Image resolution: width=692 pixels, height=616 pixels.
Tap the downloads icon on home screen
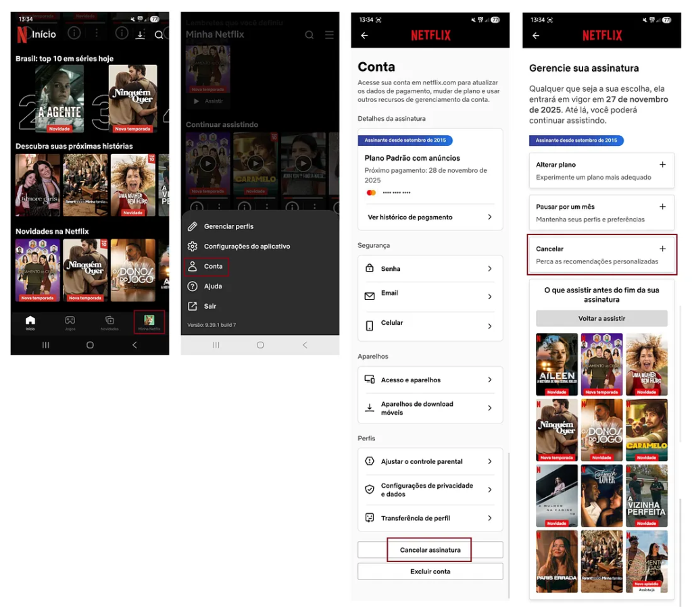tap(140, 34)
